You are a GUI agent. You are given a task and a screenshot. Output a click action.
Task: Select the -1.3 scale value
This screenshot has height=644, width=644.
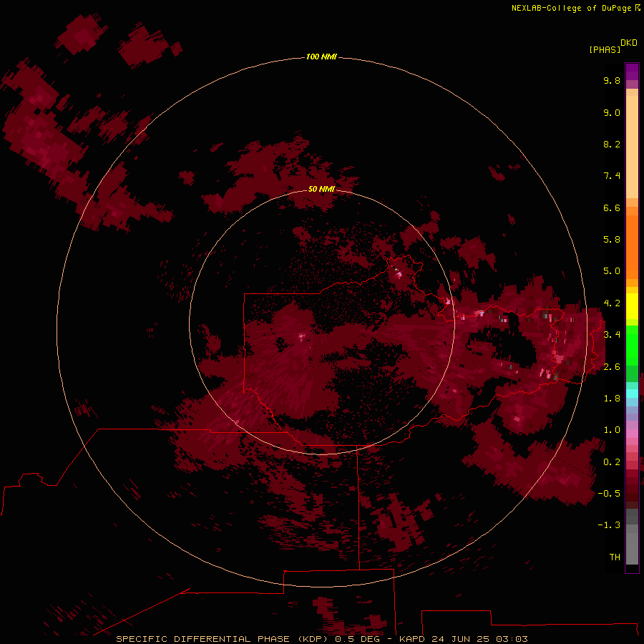609,525
